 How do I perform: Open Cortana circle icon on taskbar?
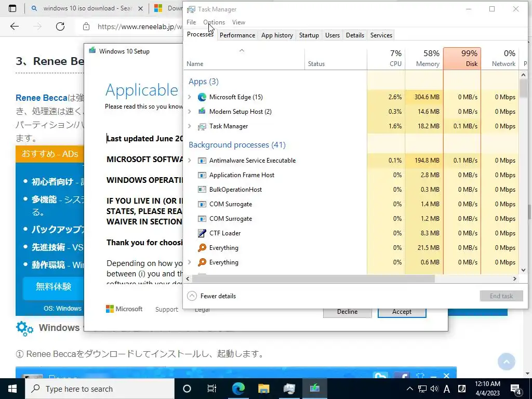click(187, 389)
